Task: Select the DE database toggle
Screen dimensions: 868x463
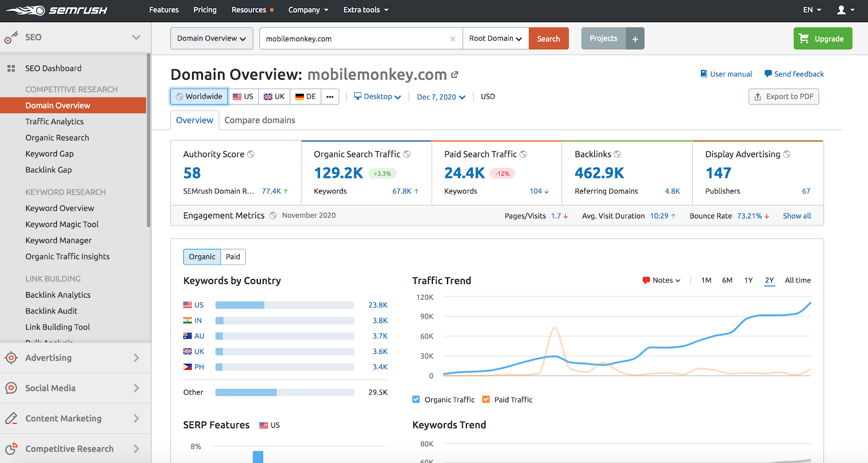Action: [x=305, y=97]
